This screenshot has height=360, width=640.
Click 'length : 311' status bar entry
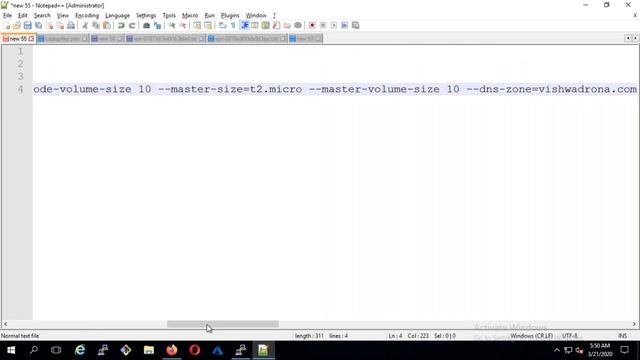click(309, 336)
